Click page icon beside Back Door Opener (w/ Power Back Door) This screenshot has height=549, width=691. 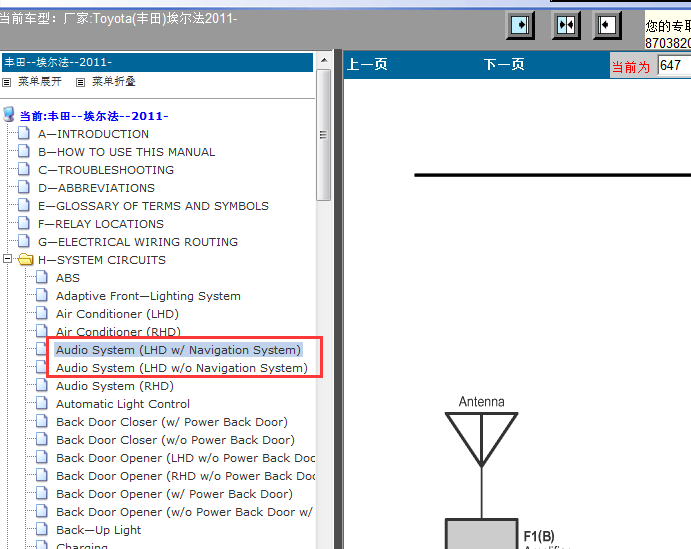(42, 493)
